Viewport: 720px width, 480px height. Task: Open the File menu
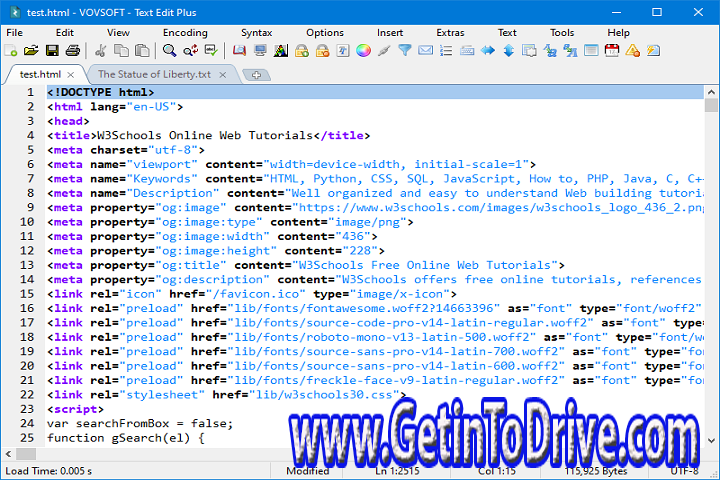pos(14,33)
